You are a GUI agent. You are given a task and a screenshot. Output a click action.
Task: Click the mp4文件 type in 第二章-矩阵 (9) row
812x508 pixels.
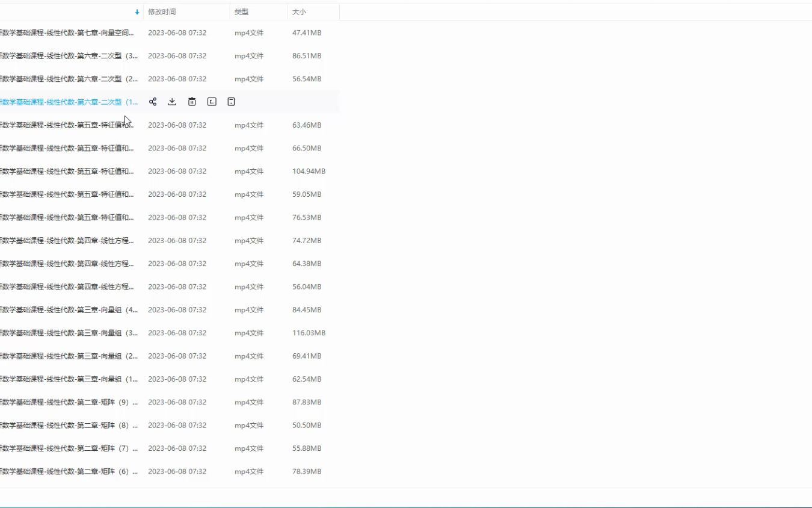[x=249, y=402]
